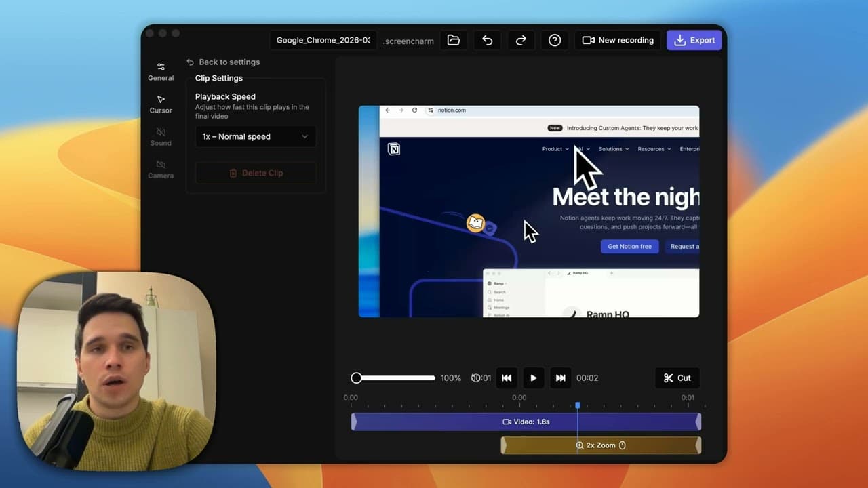This screenshot has height=488, width=868.
Task: Click the 00:02 total duration text
Action: [587, 378]
